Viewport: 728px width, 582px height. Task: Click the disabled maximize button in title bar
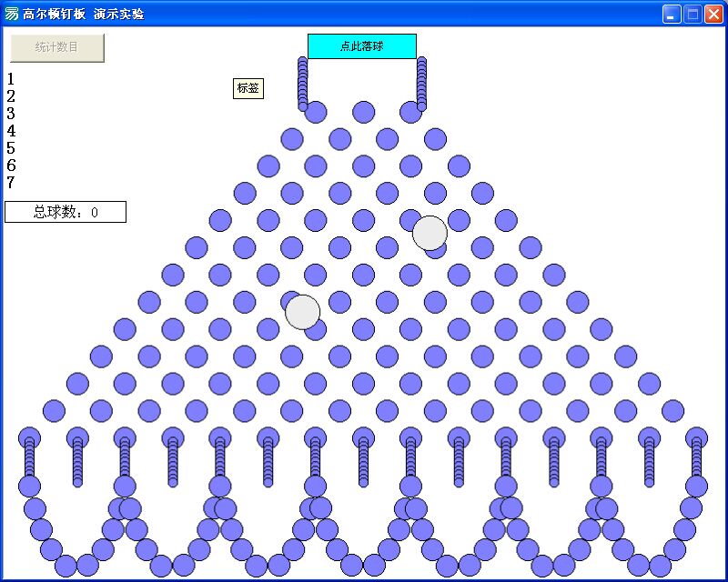click(693, 15)
